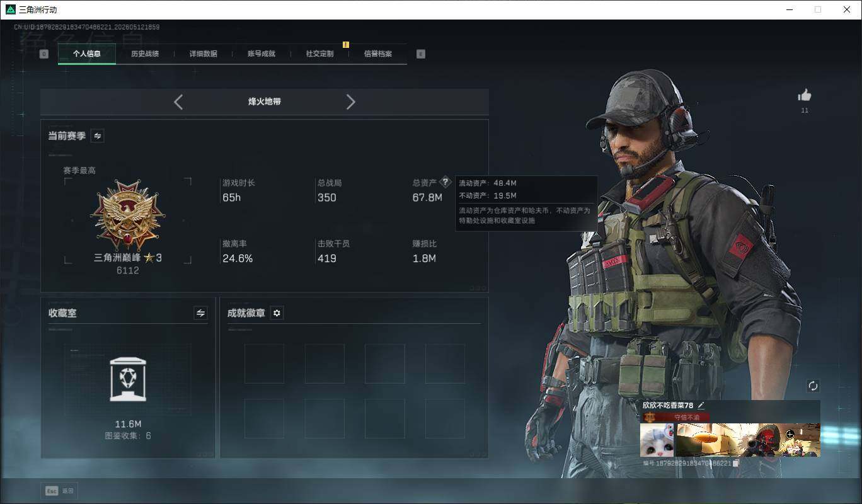The width and height of the screenshot is (862, 504).
Task: Click the right arrow beside 烽火地带
Action: [351, 101]
